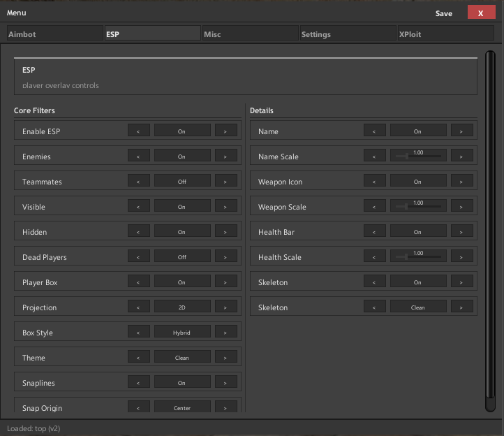Click right arrow of Skeleton row showing Clean
This screenshot has height=436, width=504.
[x=462, y=306]
